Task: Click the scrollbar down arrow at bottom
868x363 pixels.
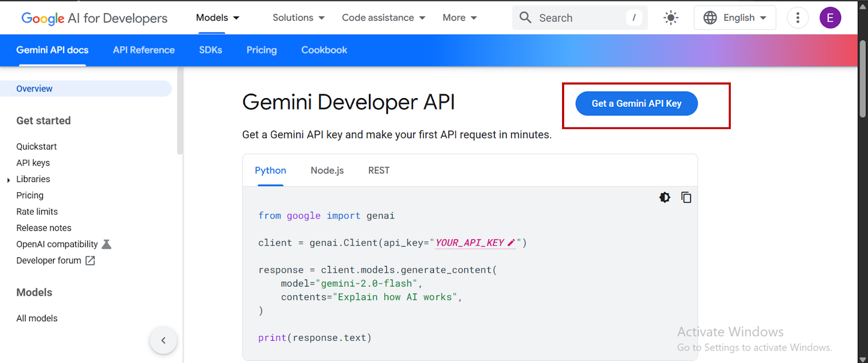Action: [x=863, y=359]
